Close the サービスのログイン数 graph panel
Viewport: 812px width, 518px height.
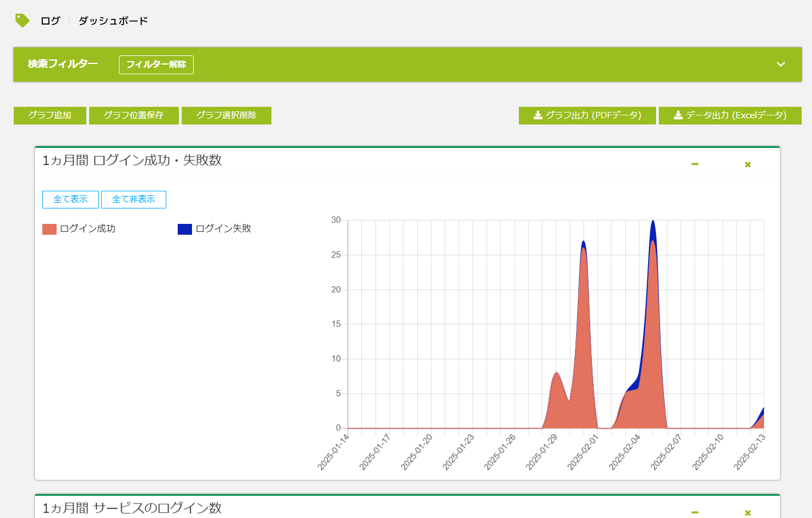[x=747, y=513]
